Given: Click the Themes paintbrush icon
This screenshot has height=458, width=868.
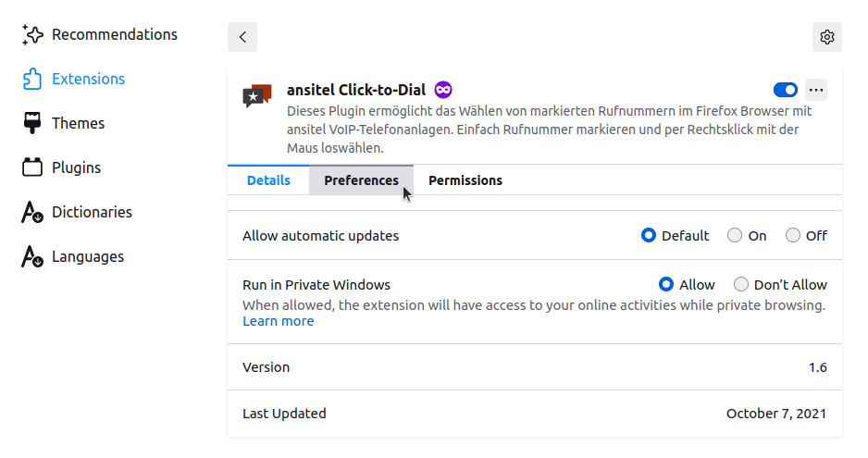Looking at the screenshot, I should [32, 124].
